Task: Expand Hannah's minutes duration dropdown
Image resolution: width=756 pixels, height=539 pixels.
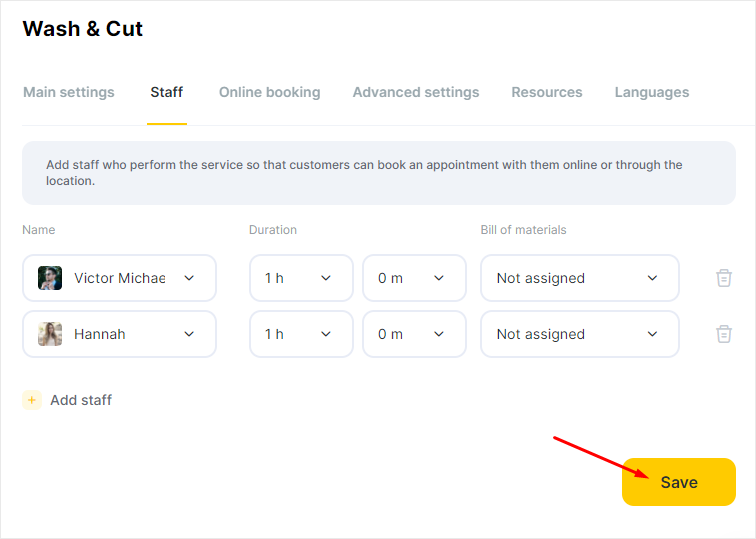Action: (x=414, y=334)
